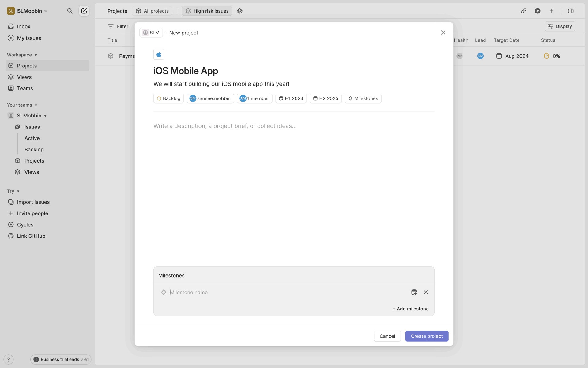Click the Aug 2024 target date cell
588x368 pixels.
512,56
